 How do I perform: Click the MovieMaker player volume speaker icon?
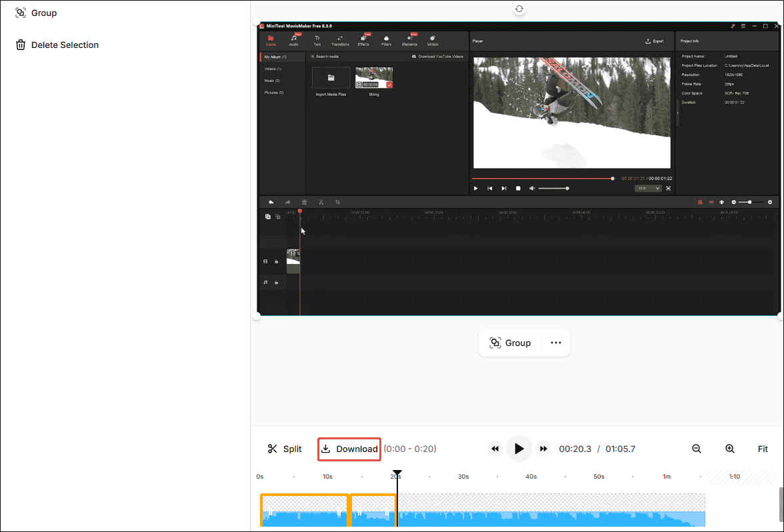(532, 189)
